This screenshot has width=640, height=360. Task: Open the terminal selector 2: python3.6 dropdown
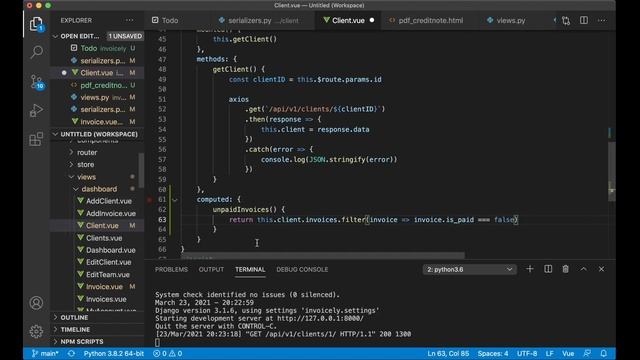[x=469, y=269]
